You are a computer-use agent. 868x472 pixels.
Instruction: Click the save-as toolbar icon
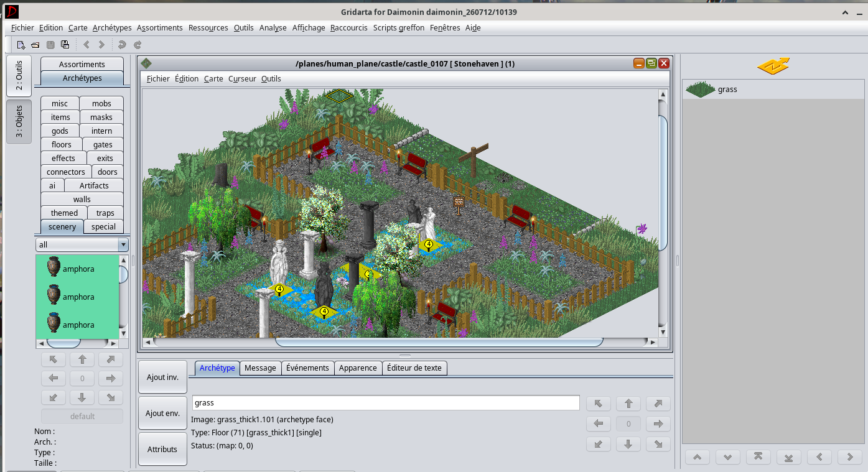point(65,45)
